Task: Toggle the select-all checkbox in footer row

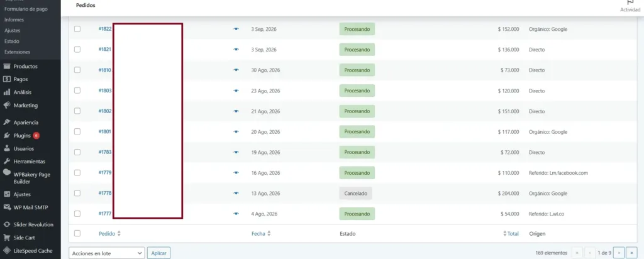Action: (77, 233)
